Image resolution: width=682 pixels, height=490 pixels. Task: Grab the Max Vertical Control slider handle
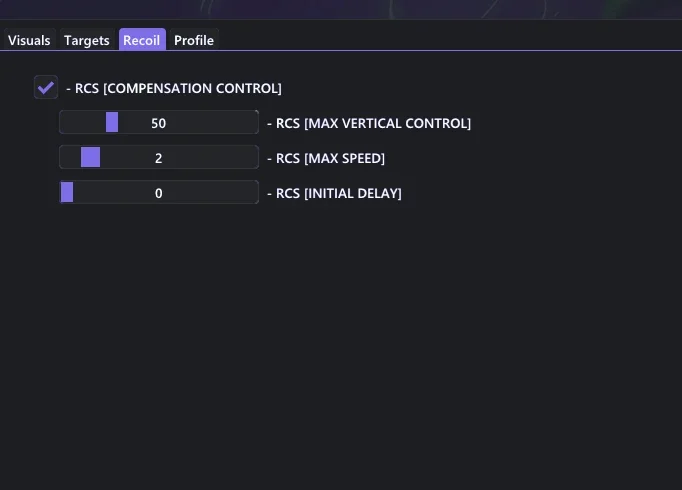click(x=112, y=122)
